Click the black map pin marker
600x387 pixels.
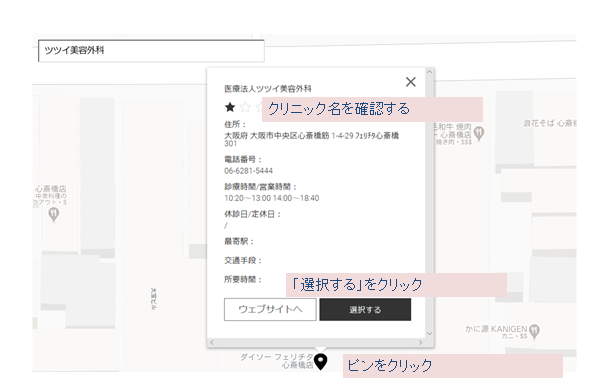[x=321, y=361]
